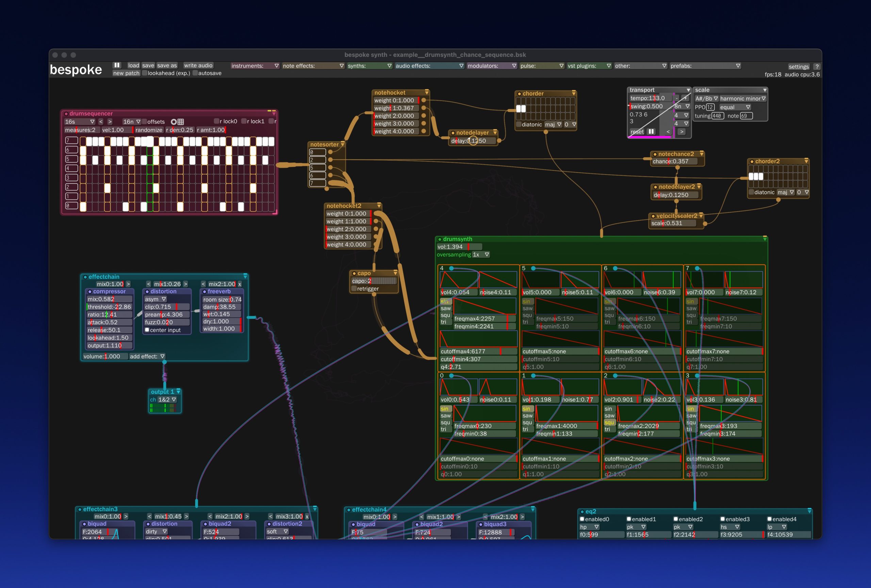Image resolution: width=871 pixels, height=588 pixels.
Task: Click the transport reset icon
Action: pyautogui.click(x=635, y=131)
